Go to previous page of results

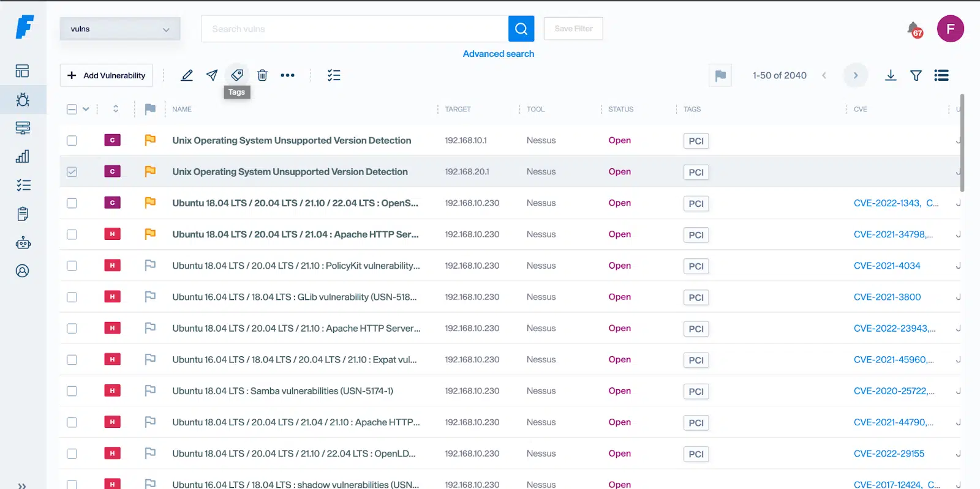click(x=824, y=75)
